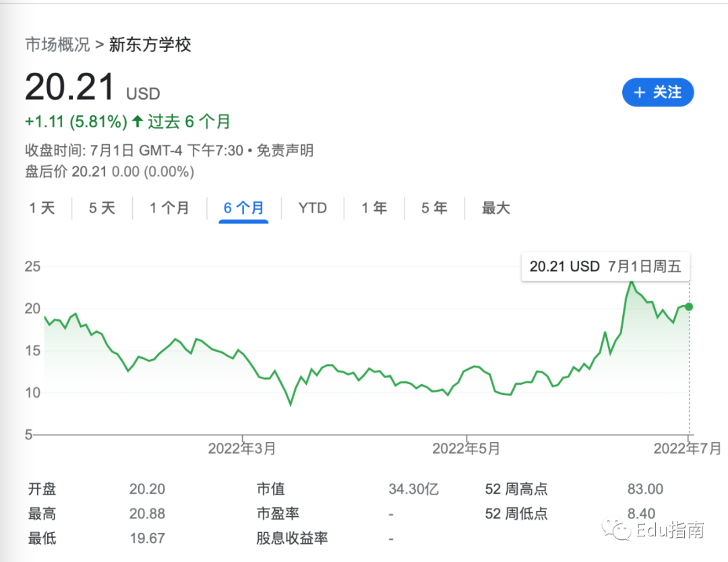Click the plus icon in 关注 button
The image size is (728, 562).
[x=640, y=92]
